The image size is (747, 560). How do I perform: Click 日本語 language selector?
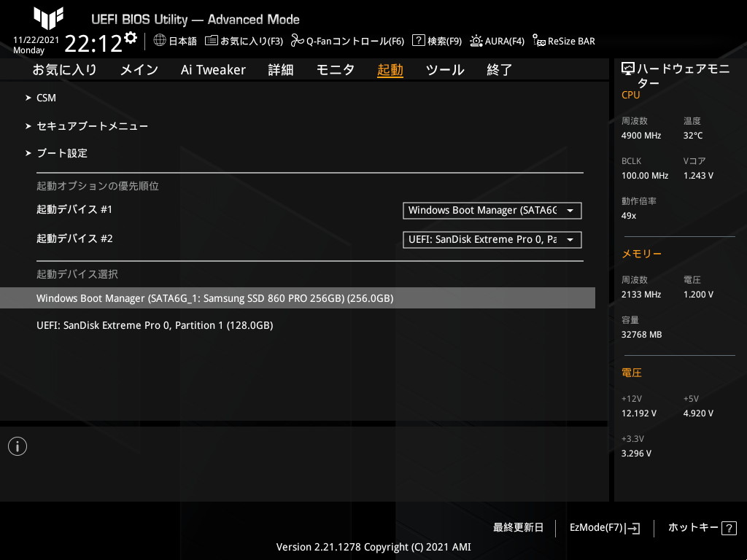click(182, 41)
